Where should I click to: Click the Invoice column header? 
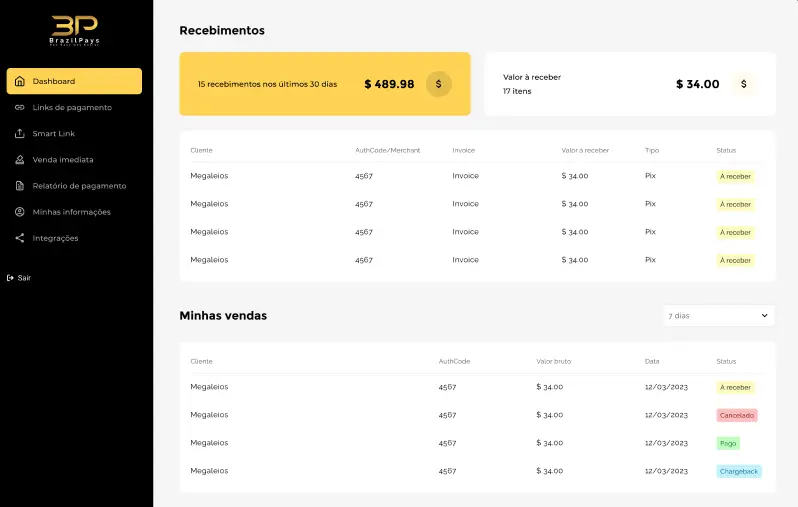point(464,150)
